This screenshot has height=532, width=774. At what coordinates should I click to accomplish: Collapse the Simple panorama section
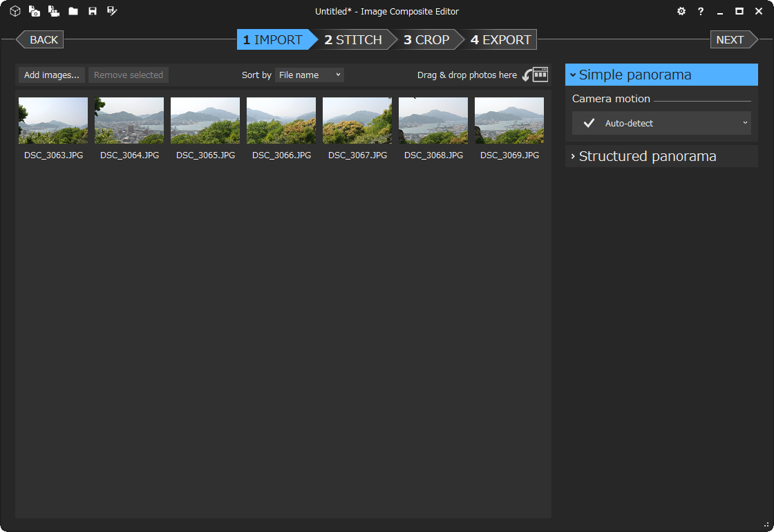pyautogui.click(x=661, y=75)
